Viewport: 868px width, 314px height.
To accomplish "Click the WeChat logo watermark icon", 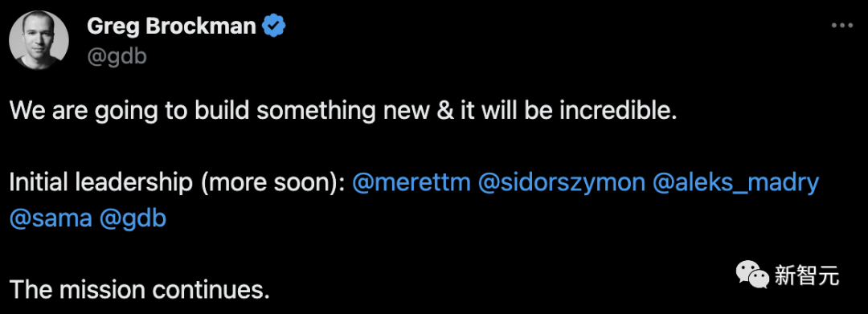I will [x=751, y=275].
